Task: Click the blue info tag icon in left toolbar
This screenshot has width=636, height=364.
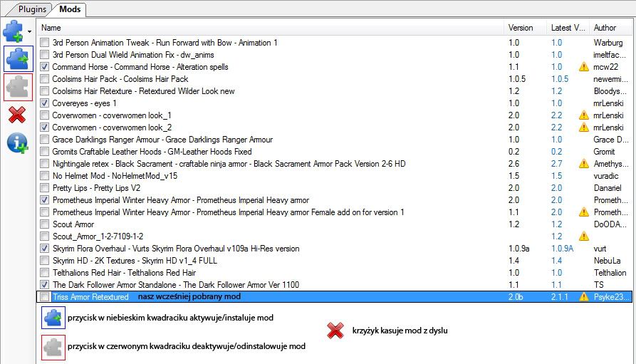Action: coord(17,143)
